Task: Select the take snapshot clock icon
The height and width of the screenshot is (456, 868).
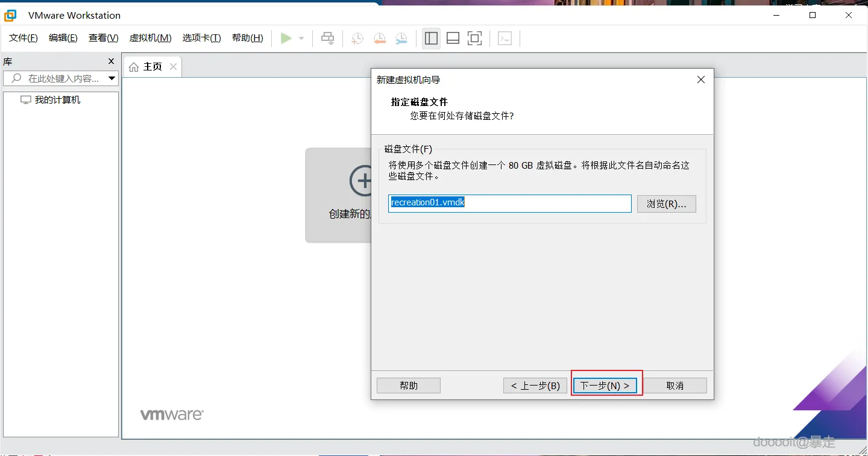Action: (x=357, y=38)
